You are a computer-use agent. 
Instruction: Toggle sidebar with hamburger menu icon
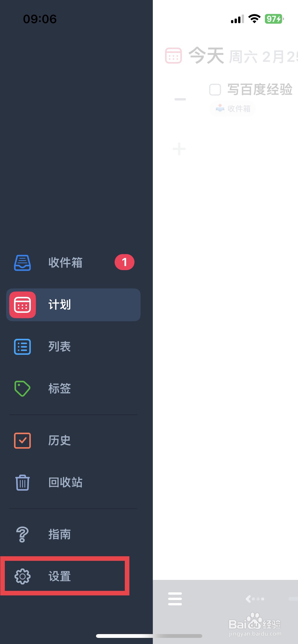click(x=175, y=599)
